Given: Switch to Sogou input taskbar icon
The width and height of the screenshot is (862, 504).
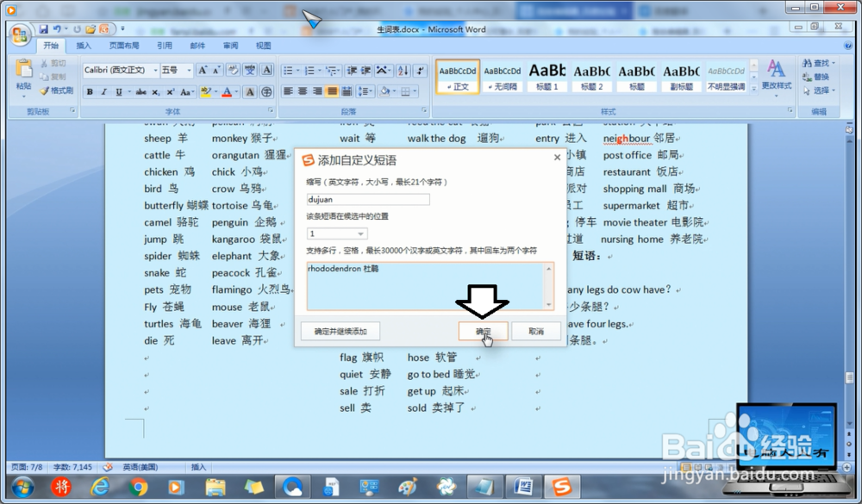Looking at the screenshot, I should (561, 487).
